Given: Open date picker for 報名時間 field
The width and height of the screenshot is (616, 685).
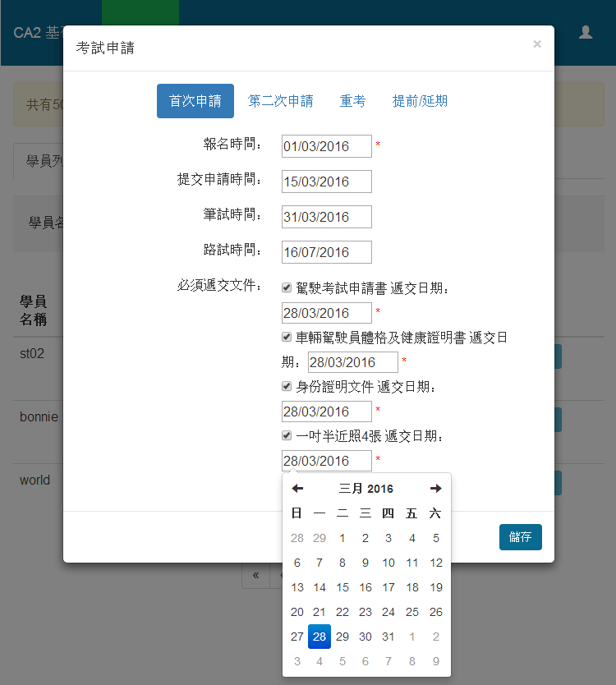Looking at the screenshot, I should 326,146.
